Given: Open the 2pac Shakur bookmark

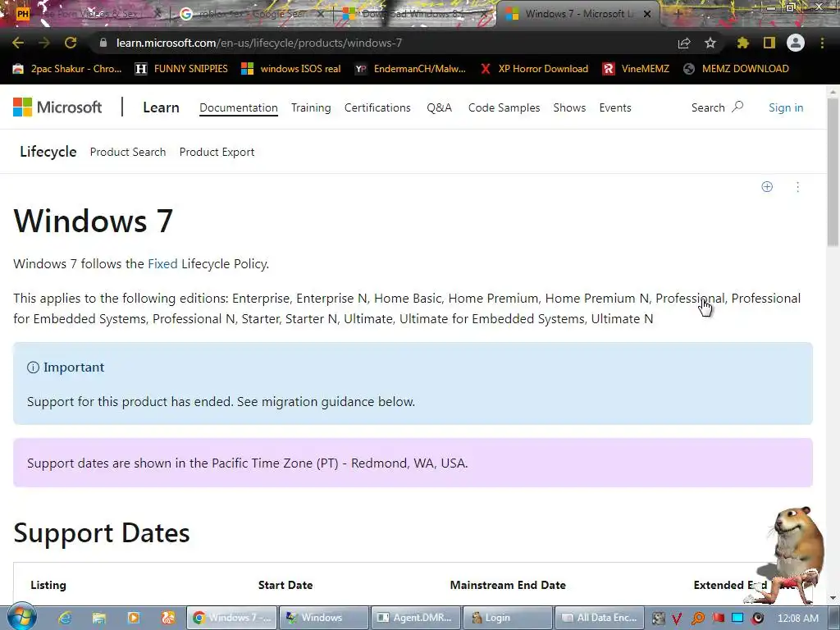Looking at the screenshot, I should tap(67, 69).
